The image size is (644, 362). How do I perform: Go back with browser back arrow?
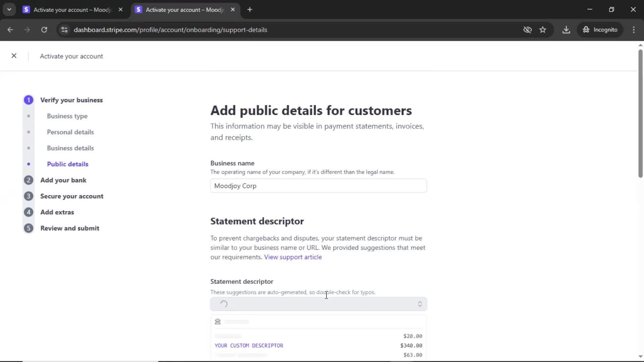[x=10, y=30]
